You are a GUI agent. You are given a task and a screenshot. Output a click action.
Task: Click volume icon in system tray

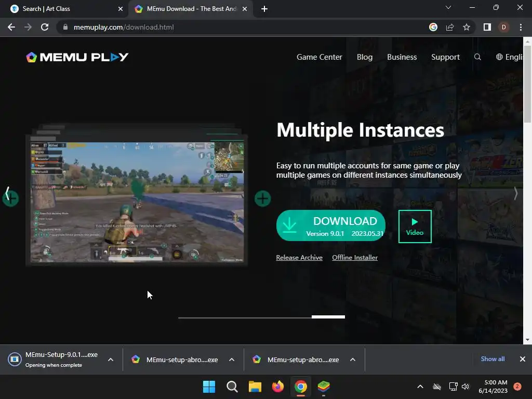pyautogui.click(x=465, y=387)
